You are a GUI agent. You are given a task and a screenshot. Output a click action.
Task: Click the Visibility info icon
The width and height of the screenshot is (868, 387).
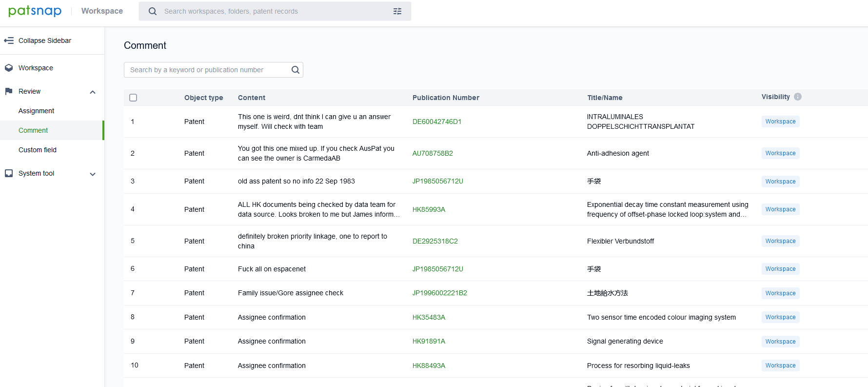click(798, 97)
